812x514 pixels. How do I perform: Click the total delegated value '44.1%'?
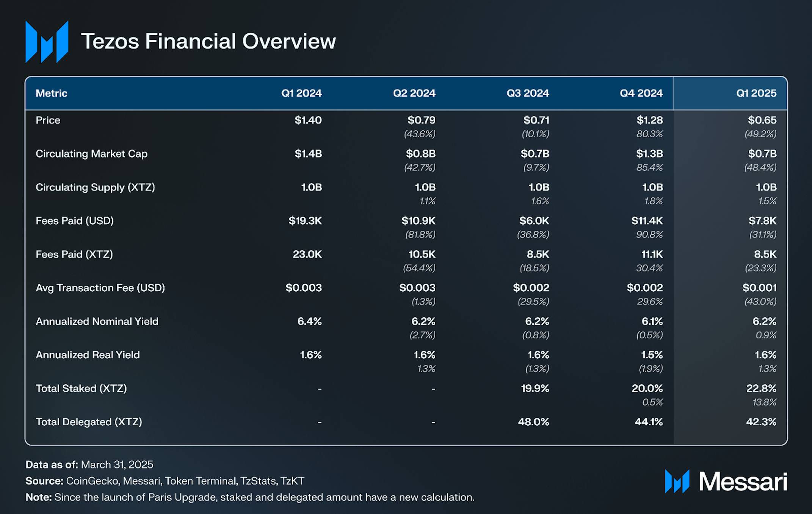(x=649, y=422)
